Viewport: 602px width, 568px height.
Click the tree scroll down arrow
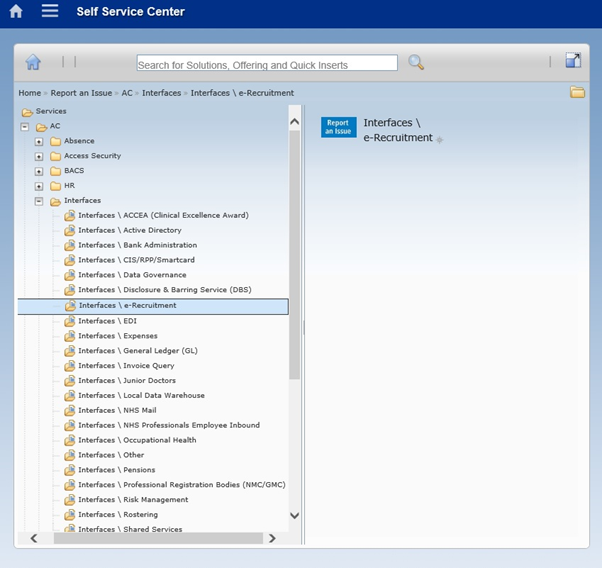point(294,515)
